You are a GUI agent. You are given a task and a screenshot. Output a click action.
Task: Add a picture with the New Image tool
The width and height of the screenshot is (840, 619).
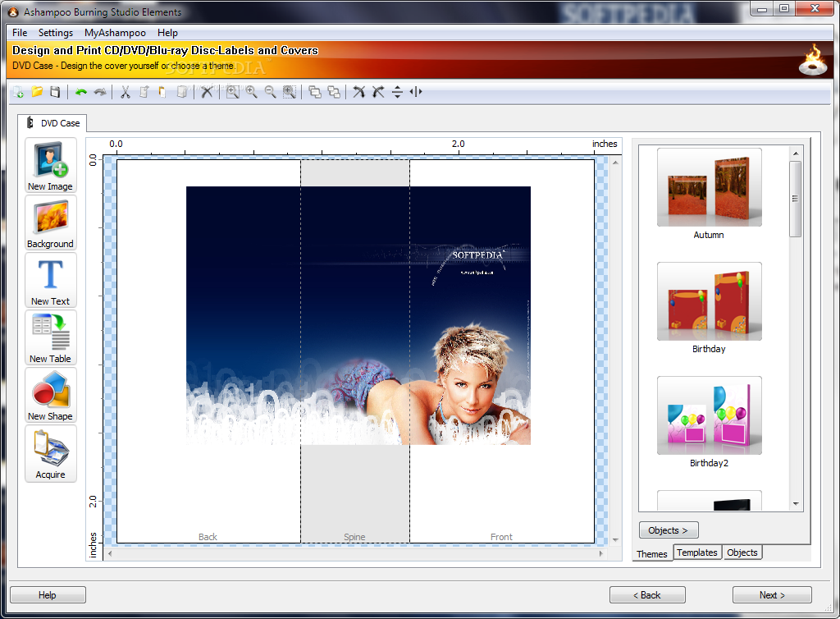(50, 165)
